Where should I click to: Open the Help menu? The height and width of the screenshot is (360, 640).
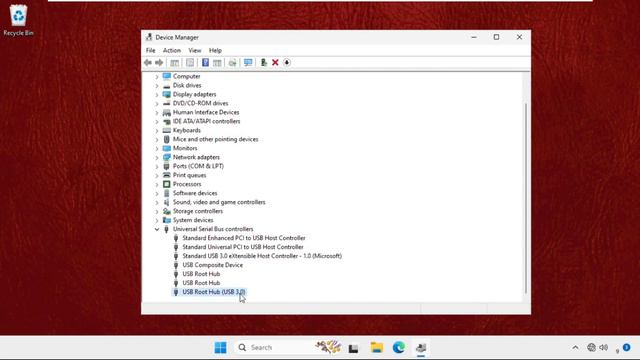pyautogui.click(x=215, y=50)
